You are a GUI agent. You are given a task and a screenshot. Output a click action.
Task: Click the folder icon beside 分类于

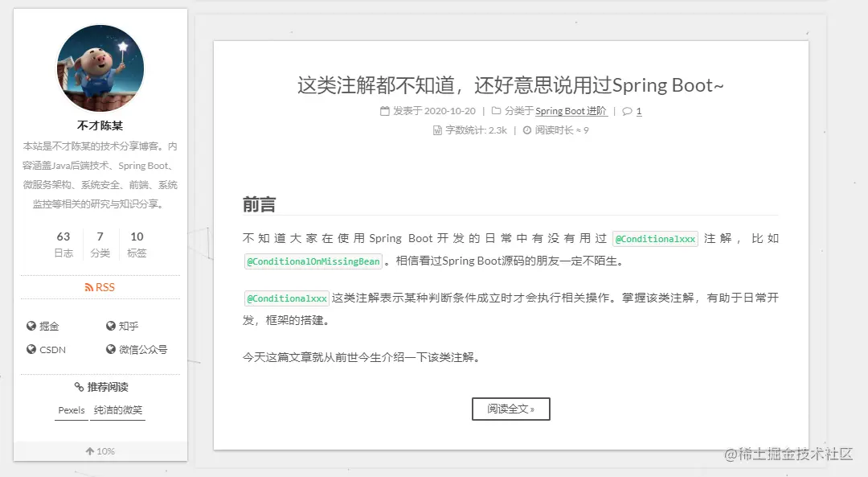(497, 111)
